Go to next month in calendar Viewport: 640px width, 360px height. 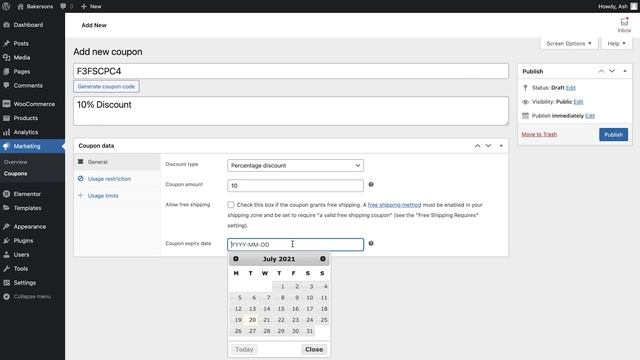(x=323, y=259)
